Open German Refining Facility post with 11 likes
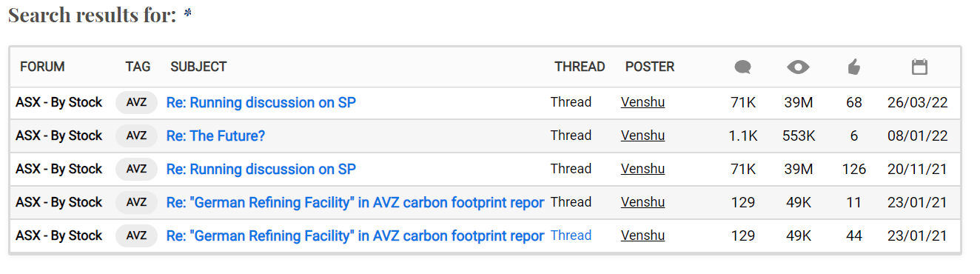The image size is (980, 274). [355, 202]
